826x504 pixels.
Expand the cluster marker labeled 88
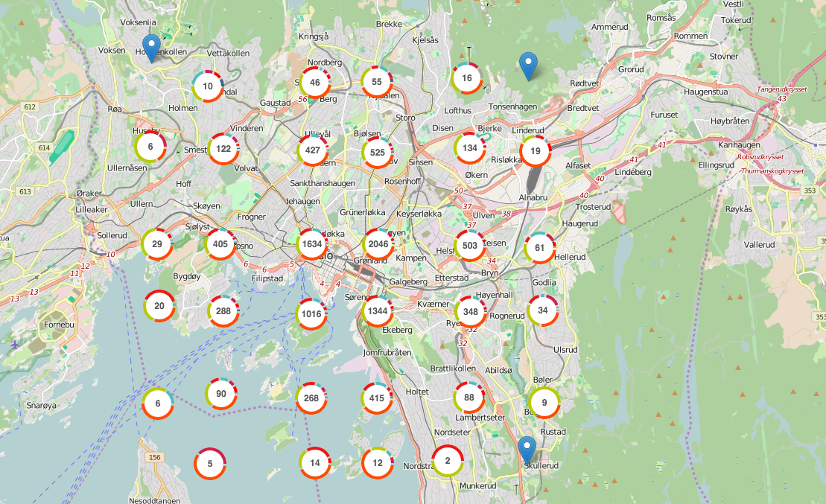point(468,397)
